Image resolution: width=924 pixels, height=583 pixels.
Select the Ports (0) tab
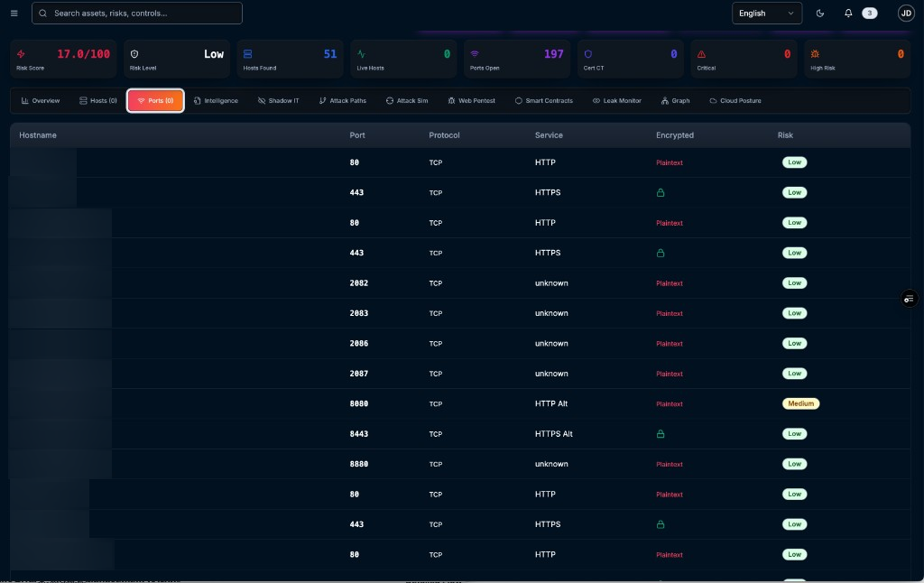coord(155,101)
